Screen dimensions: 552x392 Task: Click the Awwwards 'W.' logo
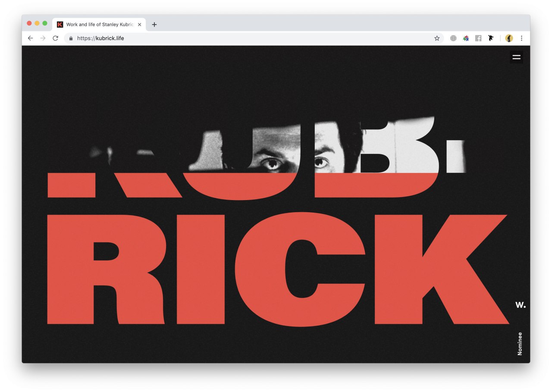(x=521, y=305)
